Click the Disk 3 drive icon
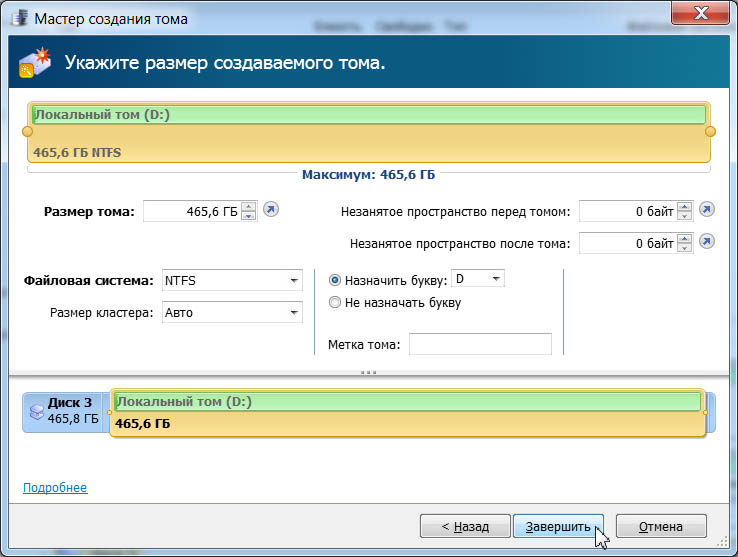The width and height of the screenshot is (738, 557). pos(37,411)
